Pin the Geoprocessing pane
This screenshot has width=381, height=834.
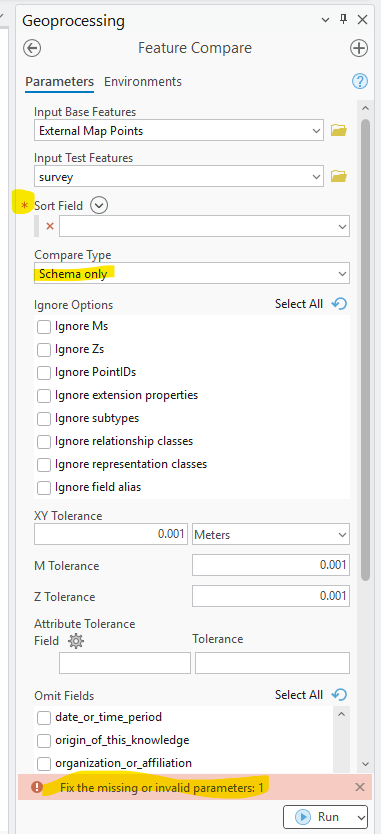pos(343,20)
